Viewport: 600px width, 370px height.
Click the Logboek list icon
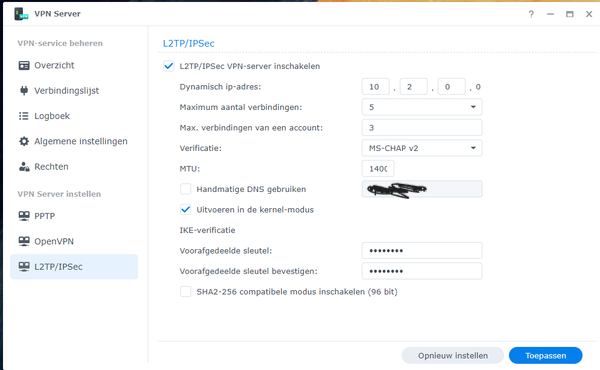(x=24, y=116)
